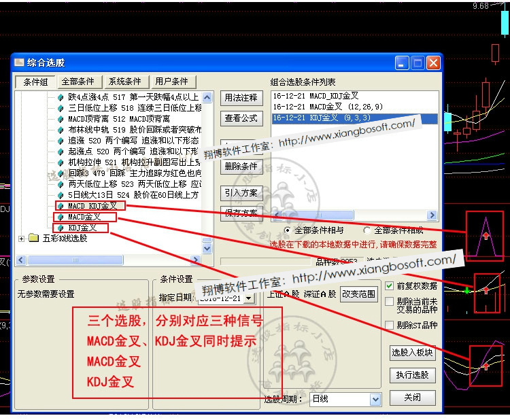Switch to the 条件组 tab
The image size is (510, 420).
pyautogui.click(x=35, y=82)
